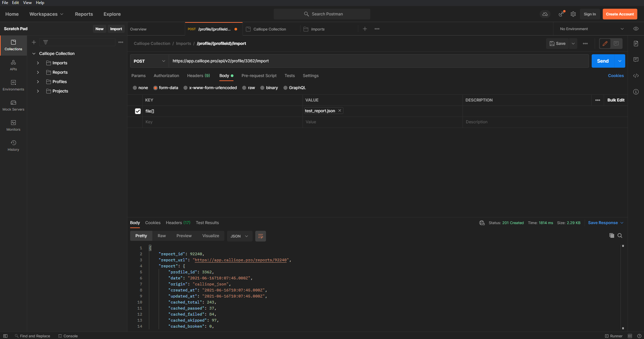
Task: Click the Import button
Action: 116,29
